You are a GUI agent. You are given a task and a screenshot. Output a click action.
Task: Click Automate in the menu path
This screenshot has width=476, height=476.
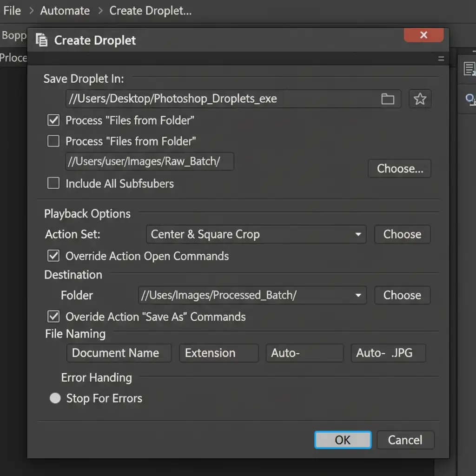pos(65,11)
